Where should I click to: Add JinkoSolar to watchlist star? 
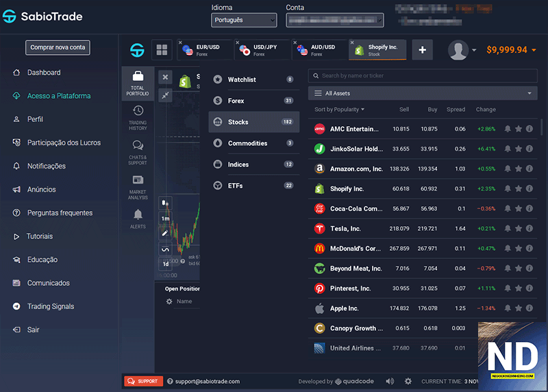519,149
